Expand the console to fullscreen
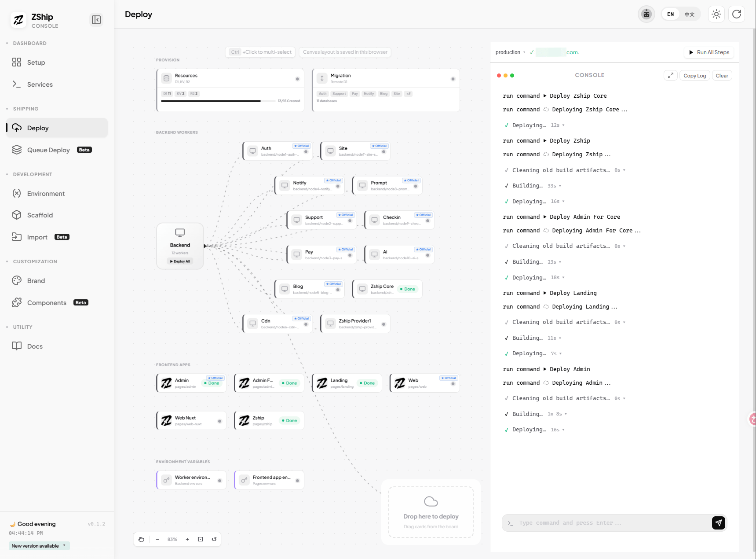Image resolution: width=756 pixels, height=559 pixels. click(x=670, y=76)
